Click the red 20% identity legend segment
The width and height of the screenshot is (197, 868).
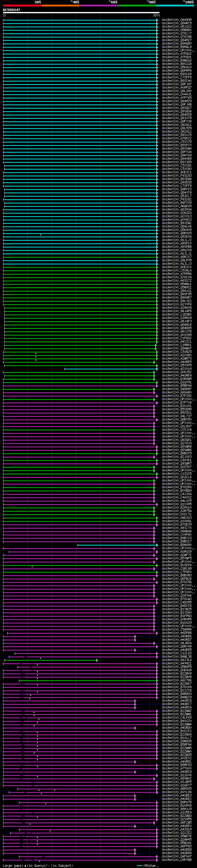tap(22, 6)
